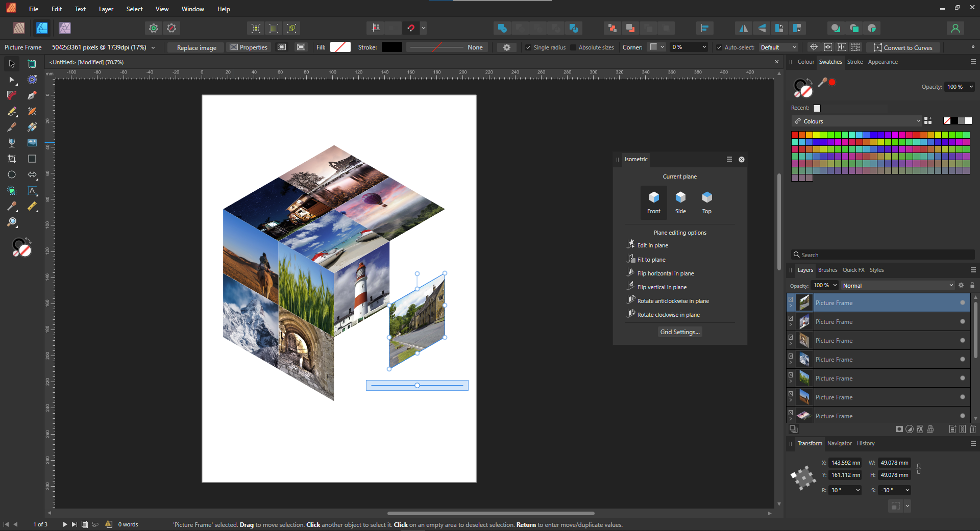Click the Flip Horizontal toolbar icon
Viewport: 980px width, 531px height.
pyautogui.click(x=744, y=28)
